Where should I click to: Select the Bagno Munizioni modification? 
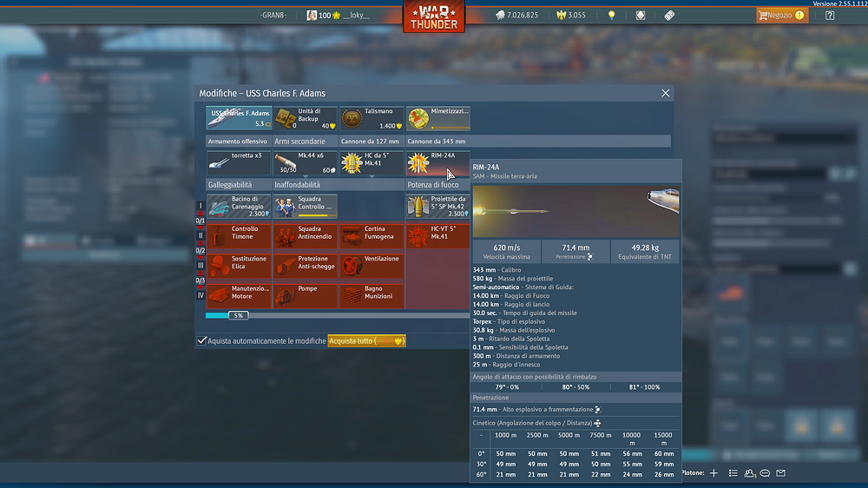tap(372, 296)
